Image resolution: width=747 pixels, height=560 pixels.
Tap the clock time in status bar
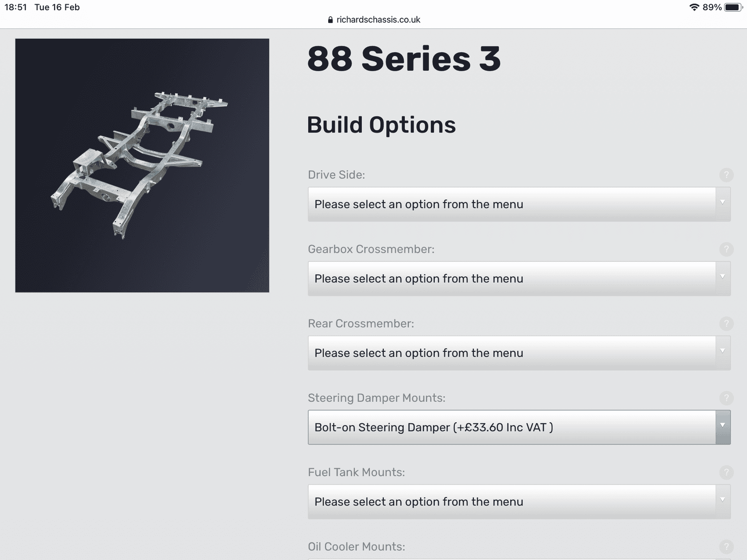pos(15,7)
